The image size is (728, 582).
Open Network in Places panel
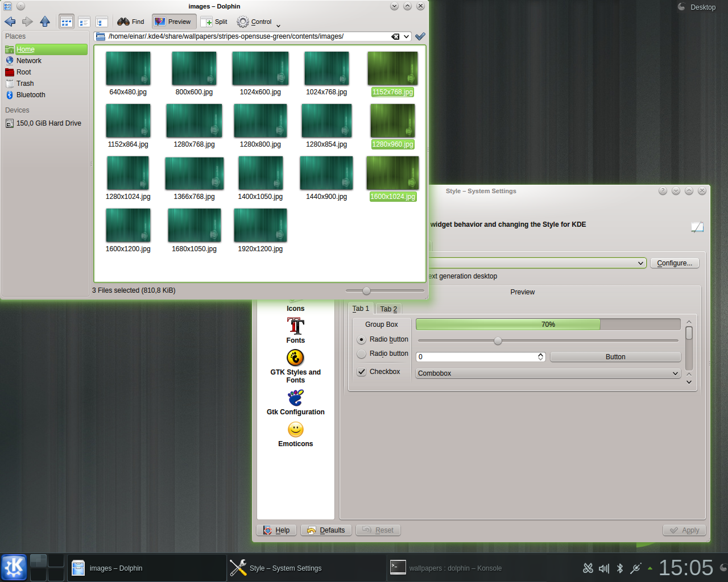[28, 61]
